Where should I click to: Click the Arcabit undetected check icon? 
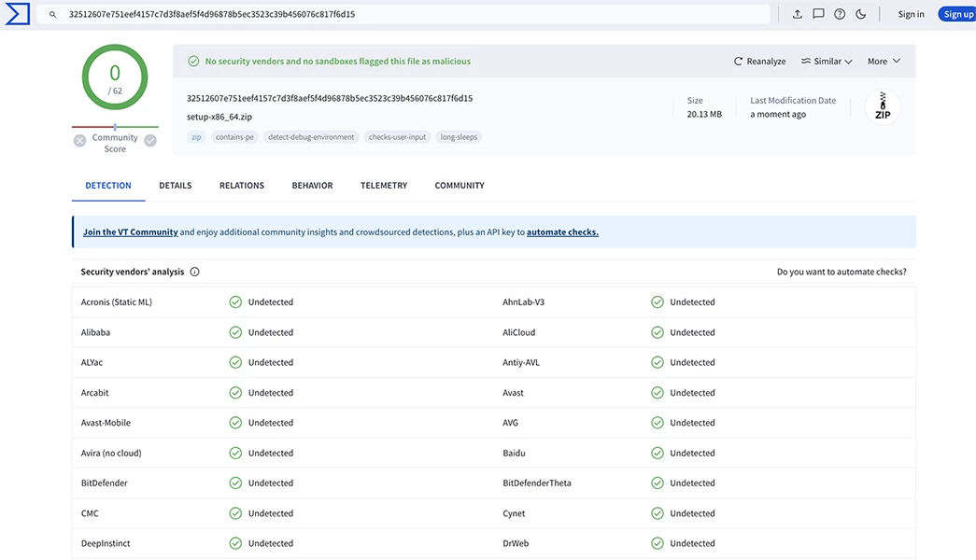coord(235,393)
